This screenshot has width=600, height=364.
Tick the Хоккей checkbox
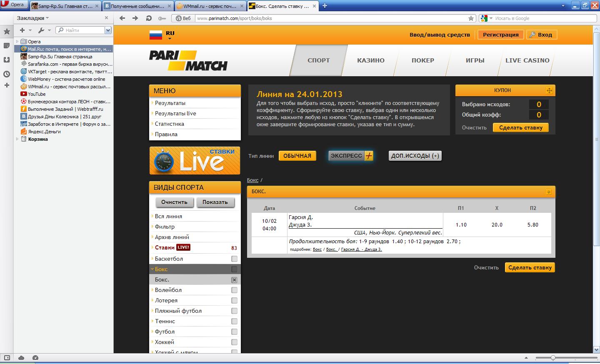[234, 342]
